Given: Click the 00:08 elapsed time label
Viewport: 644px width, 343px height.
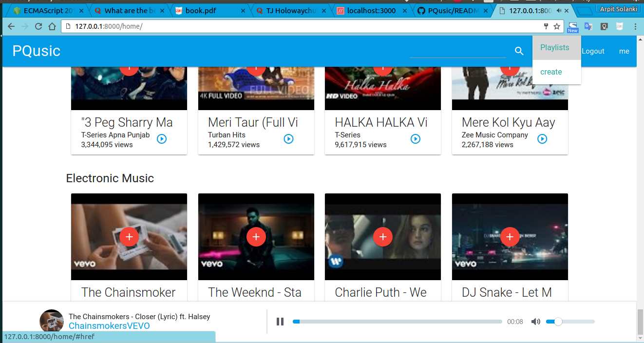Looking at the screenshot, I should (x=515, y=322).
